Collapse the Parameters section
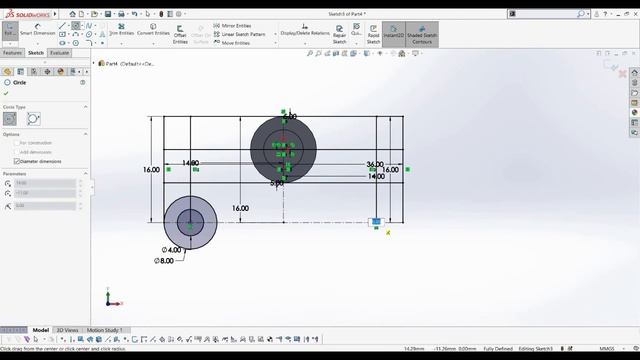 click(x=86, y=174)
